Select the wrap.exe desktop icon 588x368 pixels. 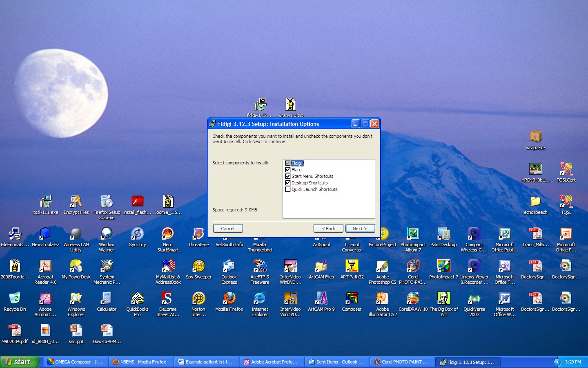535,137
